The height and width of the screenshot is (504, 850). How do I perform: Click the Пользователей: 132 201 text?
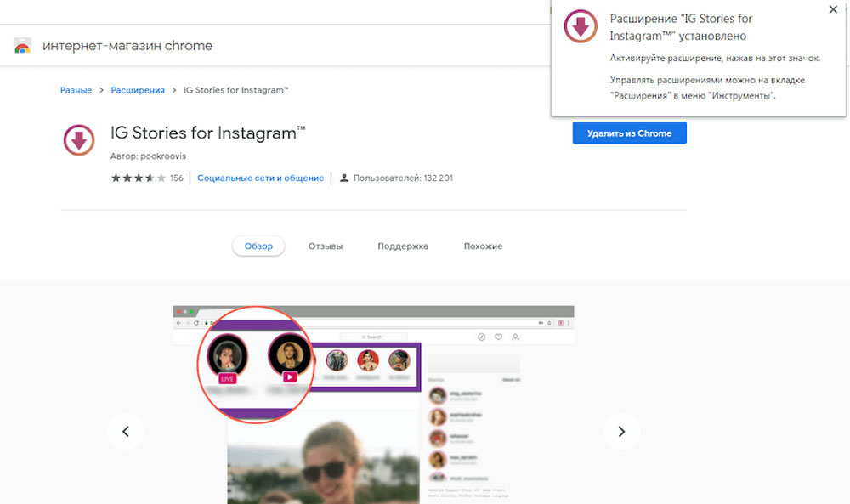403,178
